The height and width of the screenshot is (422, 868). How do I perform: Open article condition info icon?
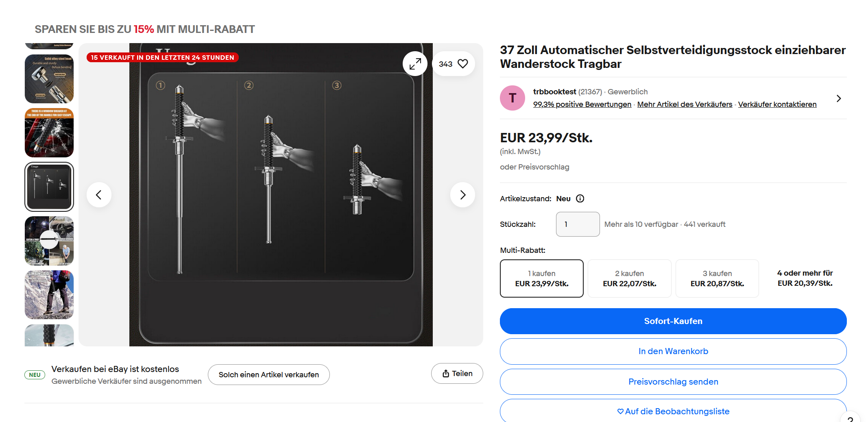(580, 198)
